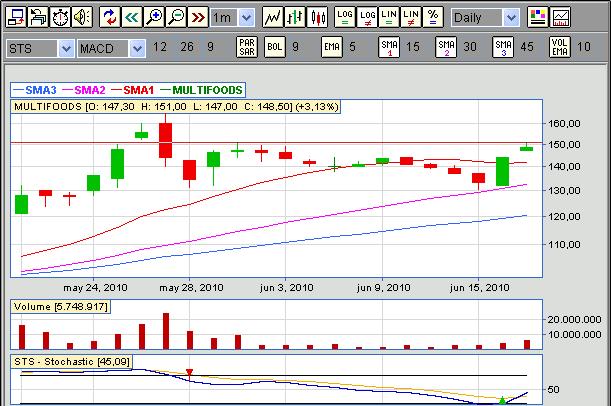Toggle the SMA 1 moving average
The image size is (611, 406).
pyautogui.click(x=388, y=47)
